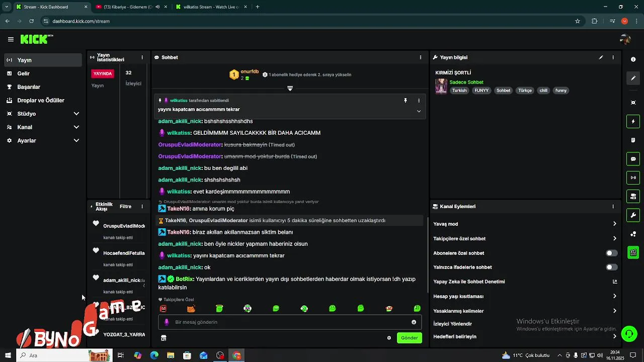Open the Yayın section in the sidebar
Viewport: 644px width, 362px height.
pos(43,60)
